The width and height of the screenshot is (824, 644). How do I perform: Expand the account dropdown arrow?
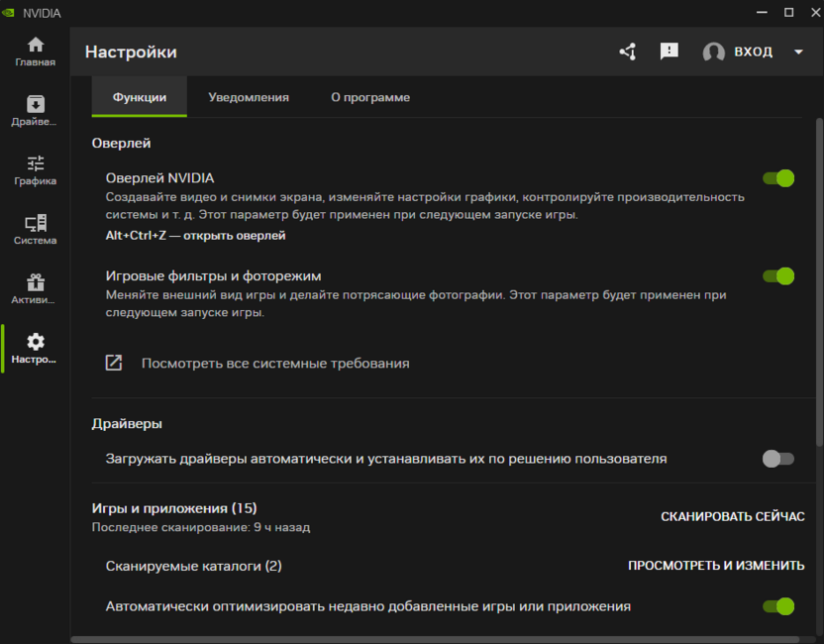[798, 53]
